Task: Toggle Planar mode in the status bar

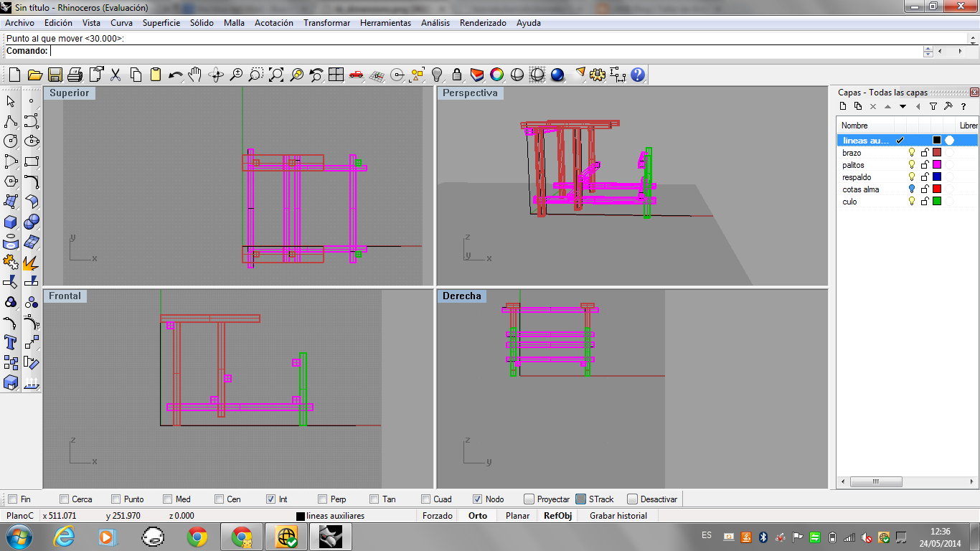Action: click(x=517, y=516)
